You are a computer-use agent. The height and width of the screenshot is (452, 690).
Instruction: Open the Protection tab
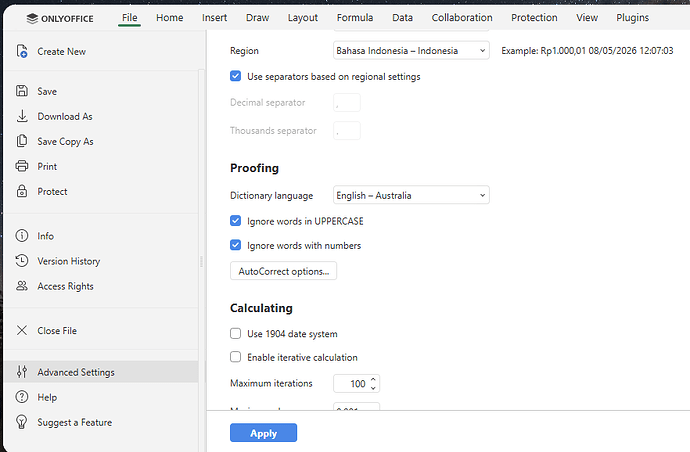534,18
